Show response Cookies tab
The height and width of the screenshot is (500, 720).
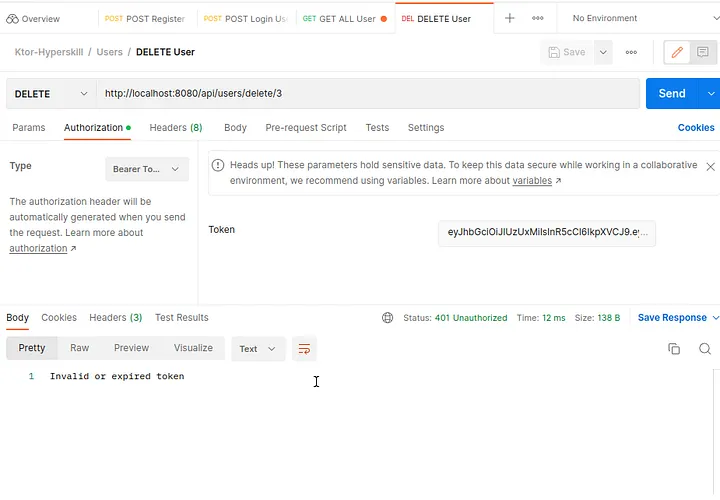coord(59,318)
